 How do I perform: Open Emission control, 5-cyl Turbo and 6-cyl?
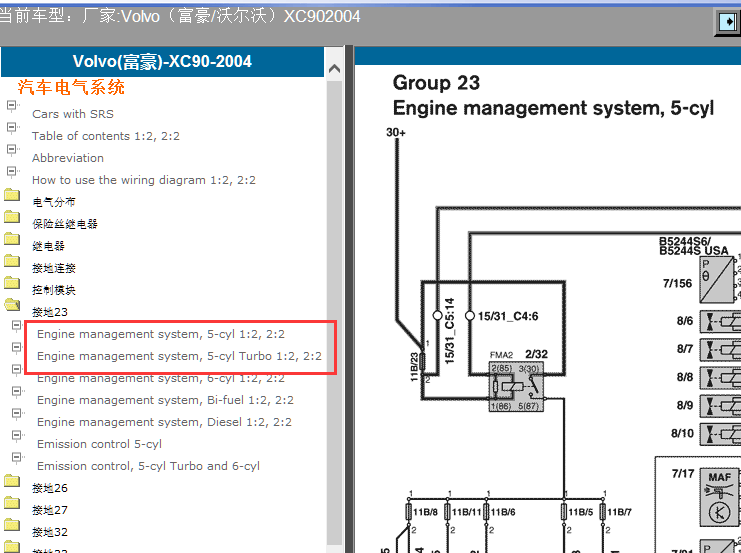click(148, 466)
